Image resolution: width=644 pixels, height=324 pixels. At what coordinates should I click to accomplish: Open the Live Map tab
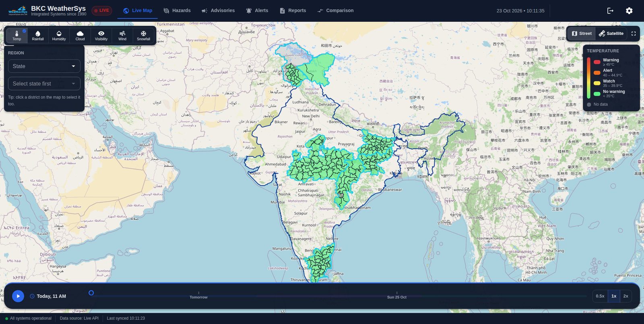point(138,10)
